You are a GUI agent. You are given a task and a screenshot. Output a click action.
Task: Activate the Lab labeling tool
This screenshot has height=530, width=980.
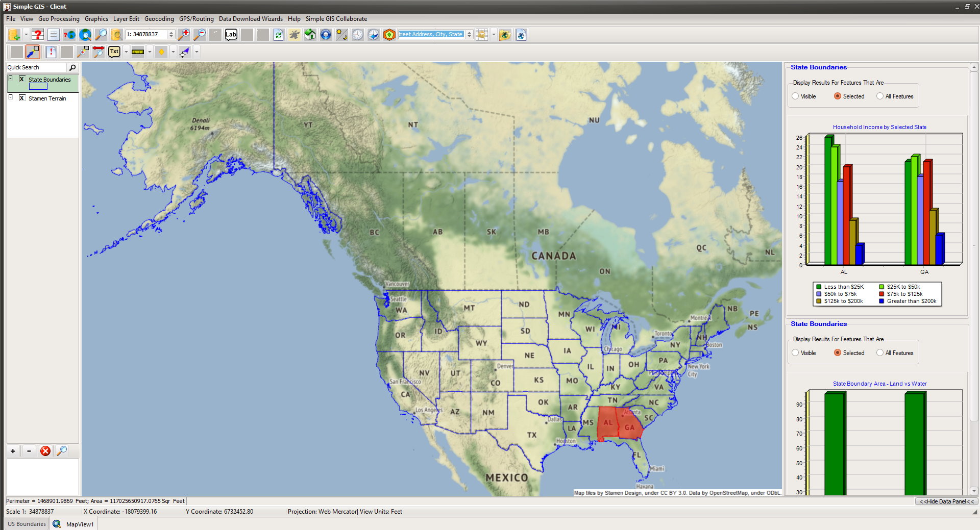(231, 35)
